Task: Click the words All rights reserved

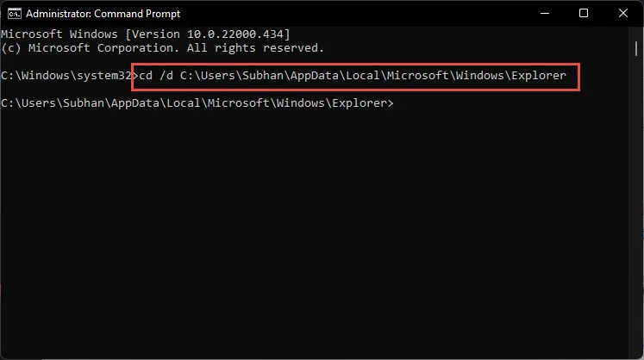Action: pos(255,48)
